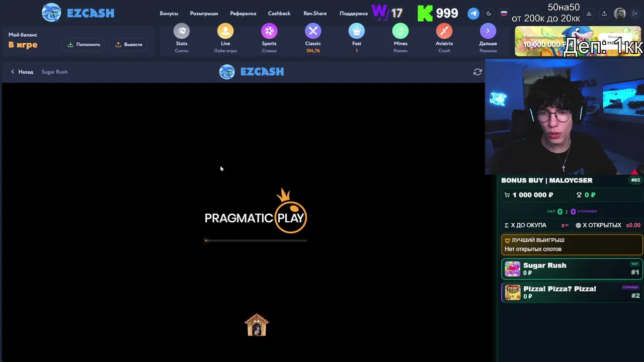The height and width of the screenshot is (362, 644).
Task: Click the Вывести withdraw button
Action: [x=129, y=44]
